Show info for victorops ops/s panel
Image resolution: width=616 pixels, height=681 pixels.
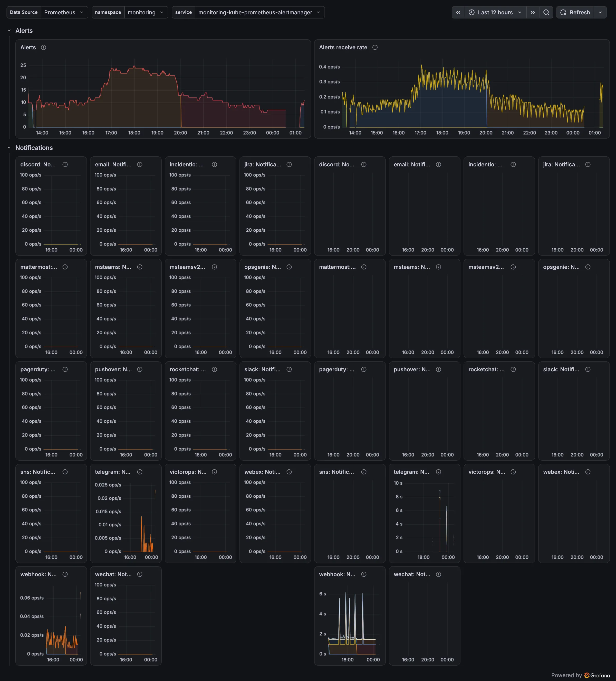click(x=215, y=472)
